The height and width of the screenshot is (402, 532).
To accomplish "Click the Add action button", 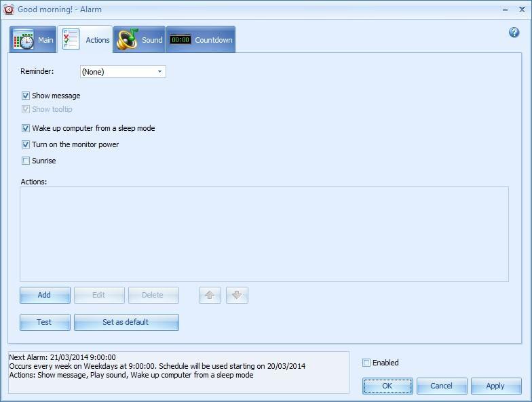I will click(45, 295).
